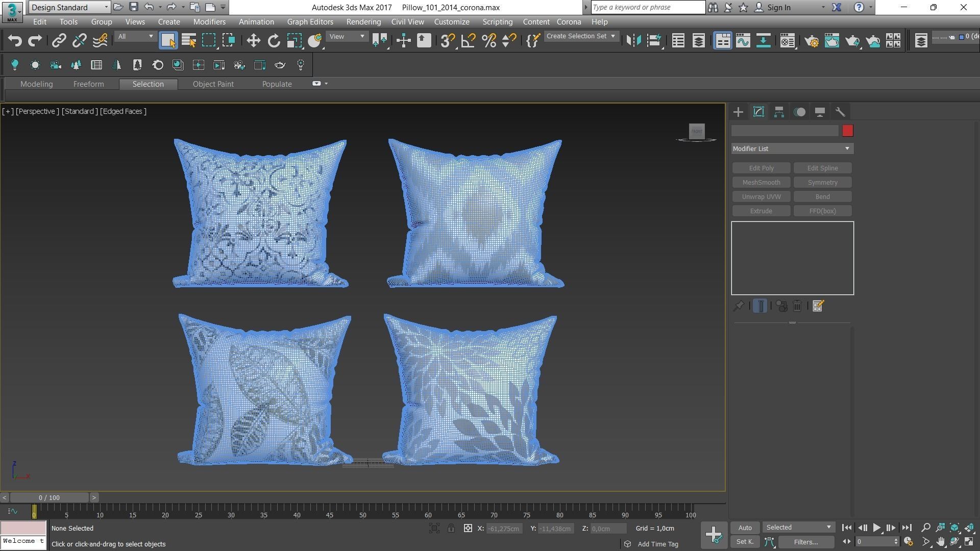Switch to the Freeform ribbon tab
980x551 pixels.
(88, 84)
